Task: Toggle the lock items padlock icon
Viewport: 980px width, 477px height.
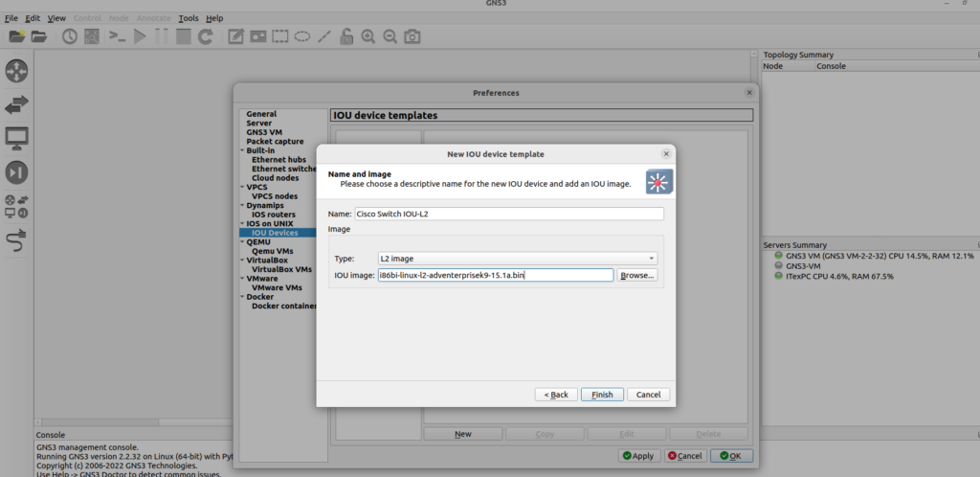Action: (346, 36)
